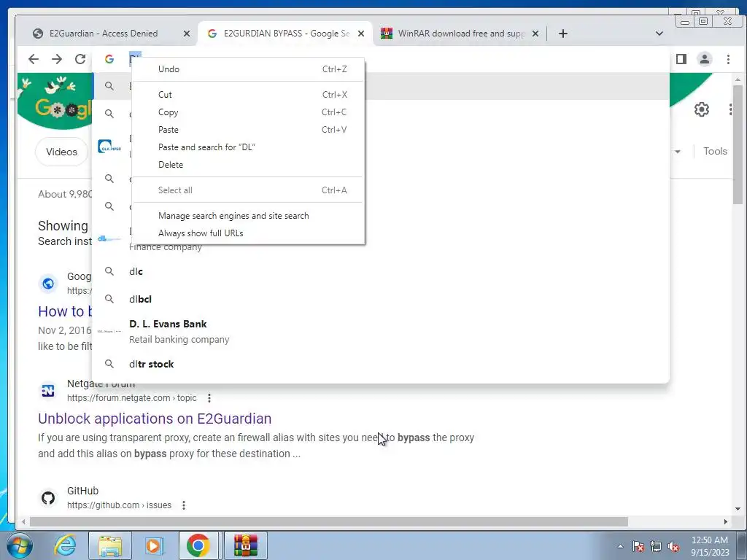Screen dimensions: 747x560
Task: Open Chrome three-dot menu
Action: [x=728, y=59]
